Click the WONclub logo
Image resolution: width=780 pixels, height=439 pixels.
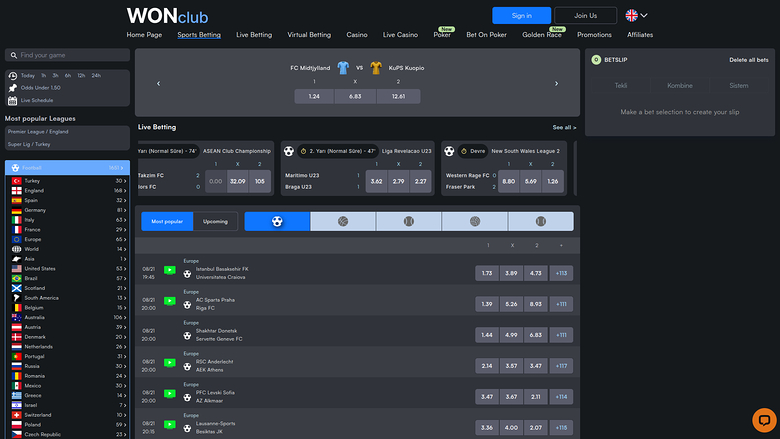point(167,16)
